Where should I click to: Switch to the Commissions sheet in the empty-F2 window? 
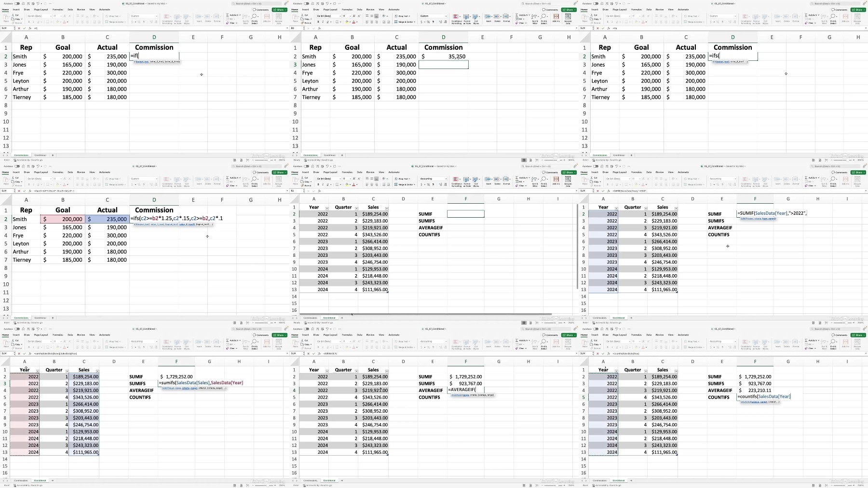point(310,318)
